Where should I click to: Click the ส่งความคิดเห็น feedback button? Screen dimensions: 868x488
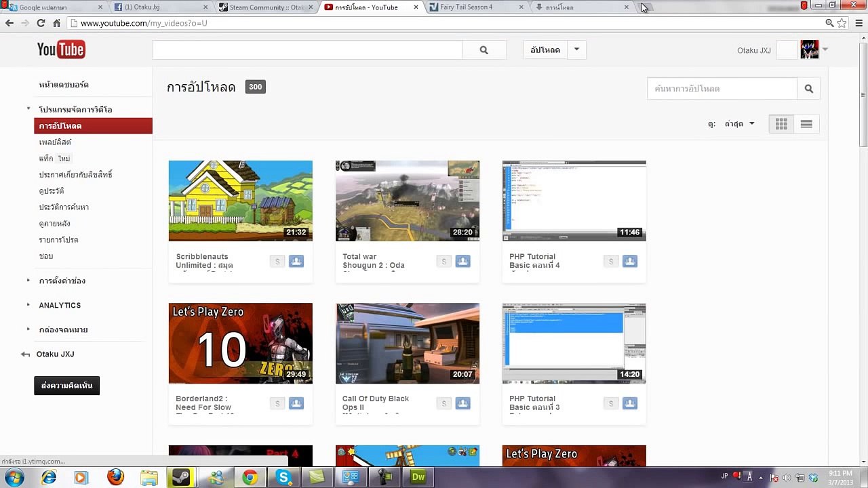66,386
